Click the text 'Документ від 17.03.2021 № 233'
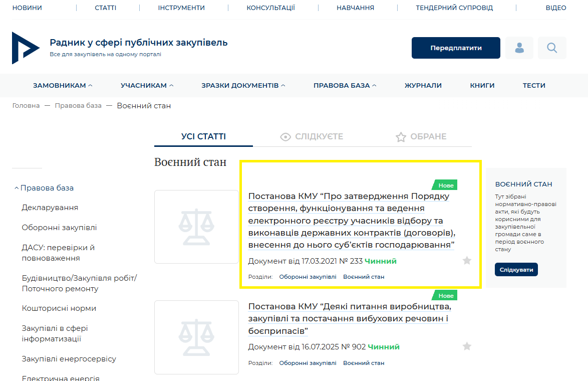Viewport: 588px width, 381px height. coord(305,261)
